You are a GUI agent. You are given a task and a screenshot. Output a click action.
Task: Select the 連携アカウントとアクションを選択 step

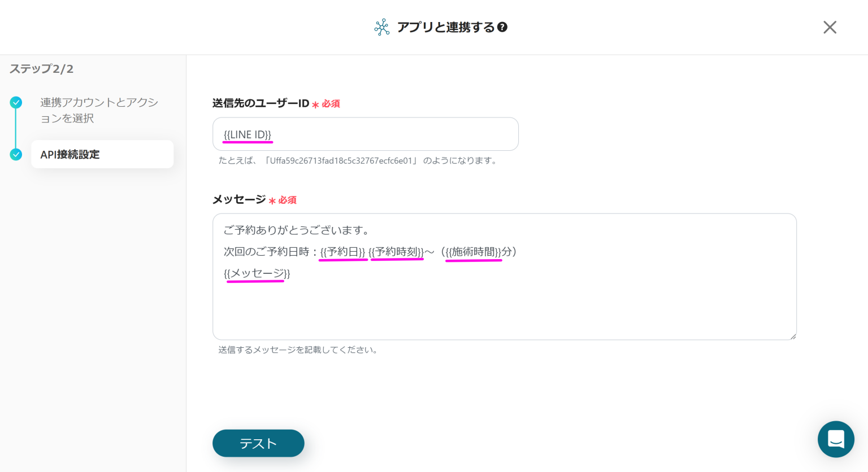click(98, 110)
